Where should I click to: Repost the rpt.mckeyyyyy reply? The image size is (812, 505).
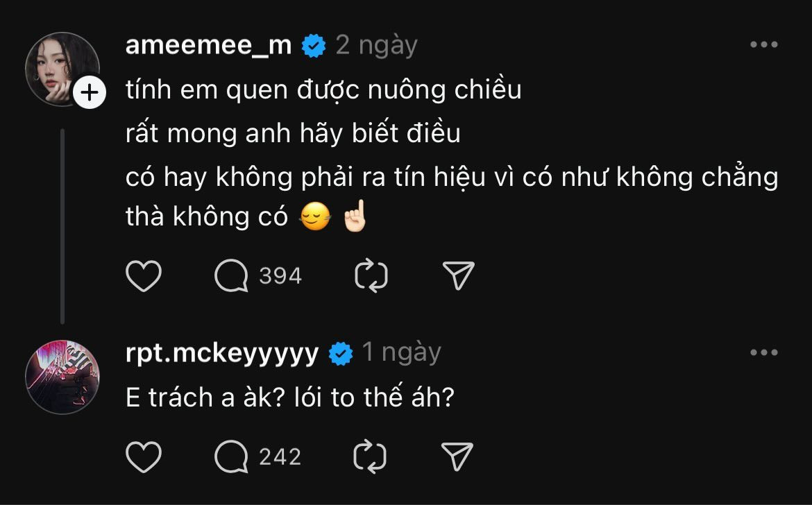[371, 457]
